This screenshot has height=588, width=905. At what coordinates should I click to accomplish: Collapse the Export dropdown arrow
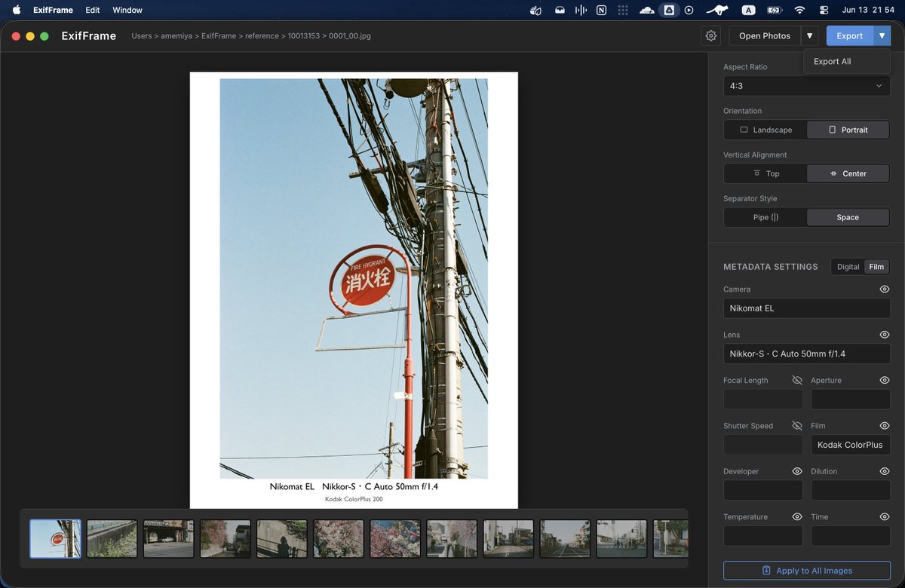click(x=882, y=35)
